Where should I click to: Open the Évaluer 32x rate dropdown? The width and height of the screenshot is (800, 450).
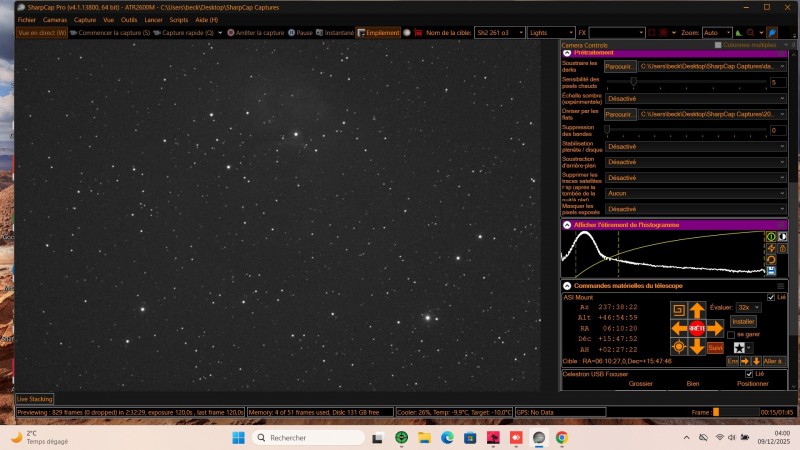pos(746,307)
